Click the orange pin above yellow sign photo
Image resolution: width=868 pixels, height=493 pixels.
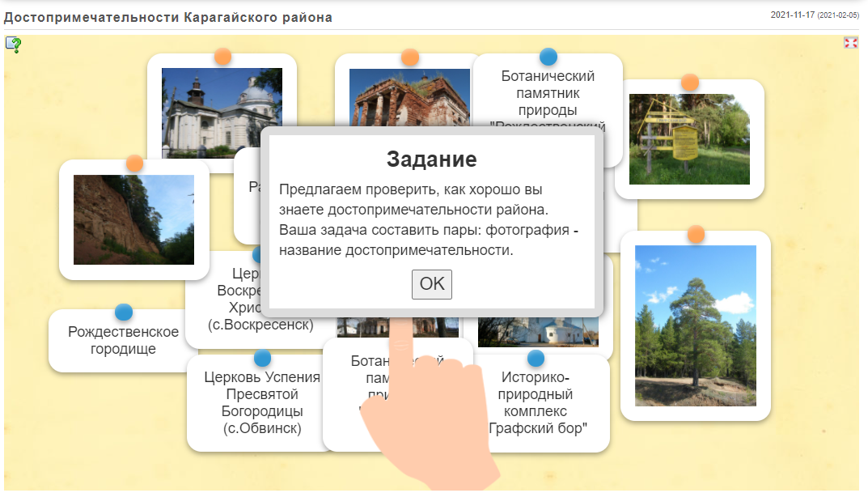pos(689,83)
